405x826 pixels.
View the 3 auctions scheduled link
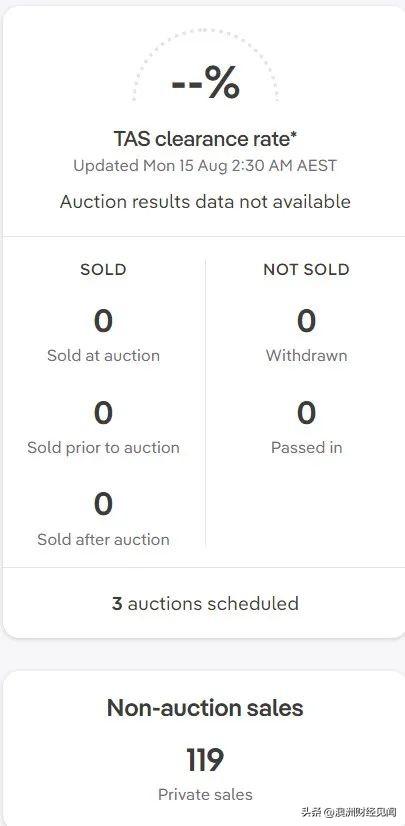point(205,603)
